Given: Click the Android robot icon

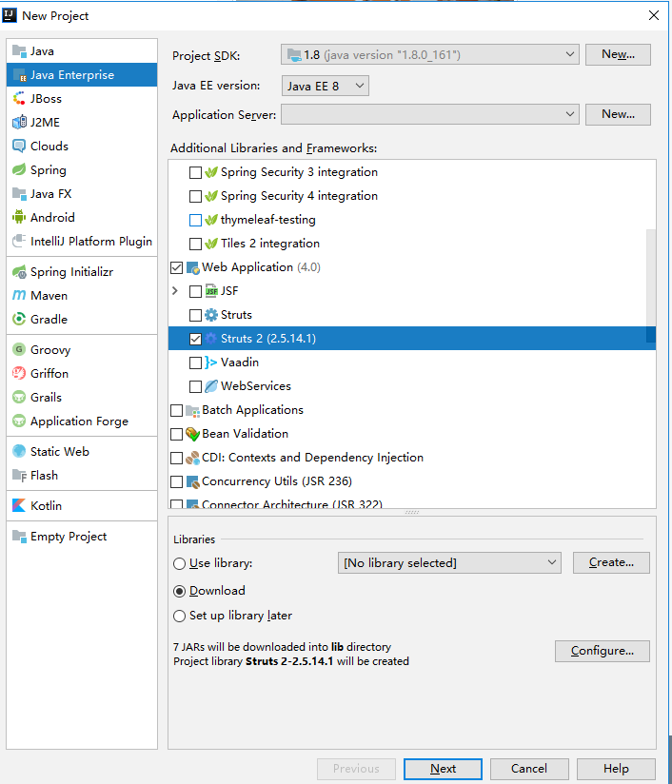Looking at the screenshot, I should pos(19,218).
